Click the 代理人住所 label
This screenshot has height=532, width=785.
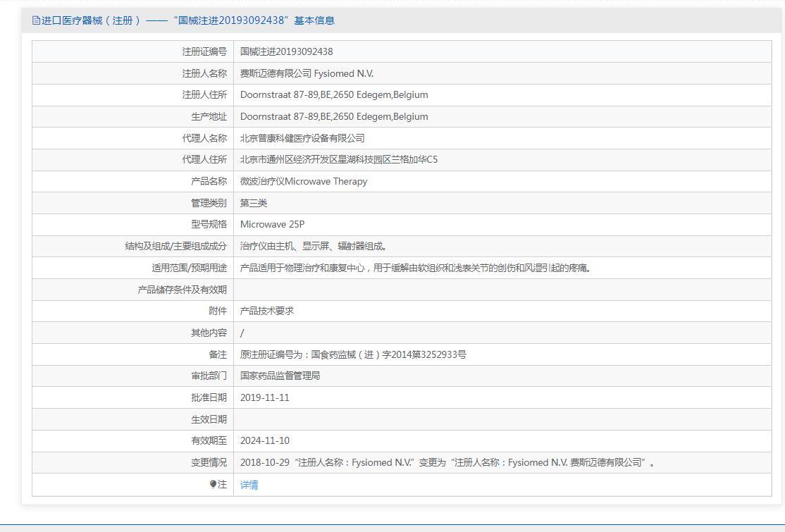pos(204,159)
